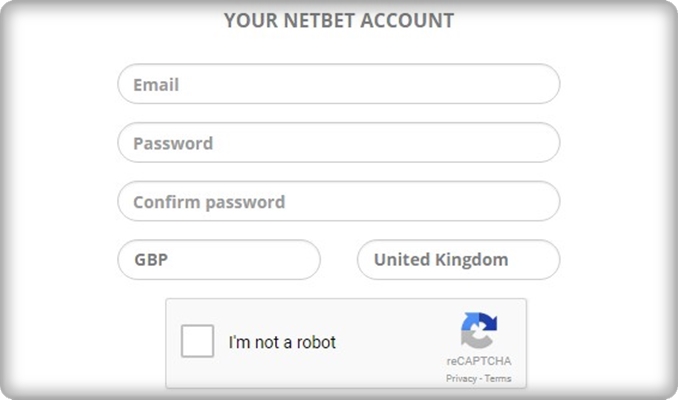Screen dimensions: 678x400
Task: Focus the Email input field
Action: click(x=339, y=84)
